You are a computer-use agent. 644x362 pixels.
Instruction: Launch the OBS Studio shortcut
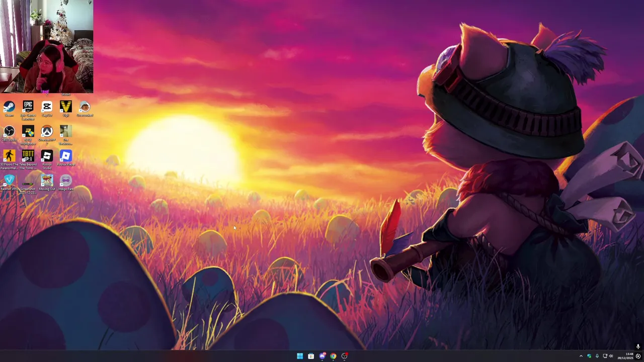click(9, 133)
